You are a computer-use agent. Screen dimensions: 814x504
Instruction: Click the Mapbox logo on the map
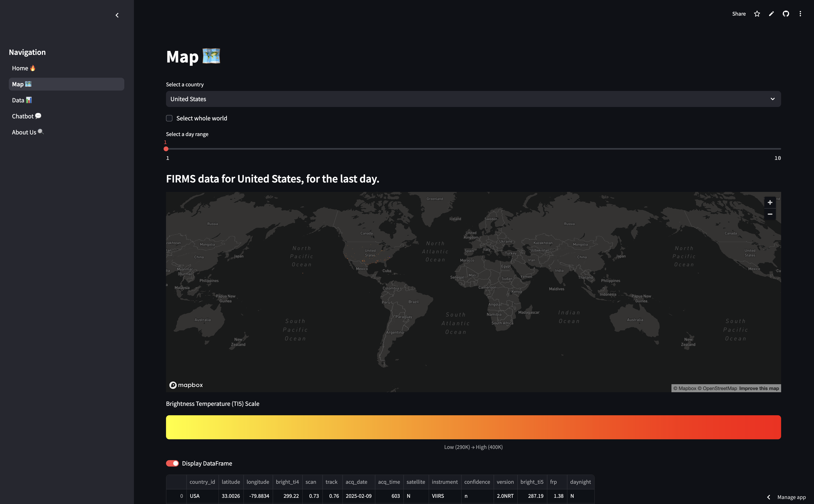point(186,385)
